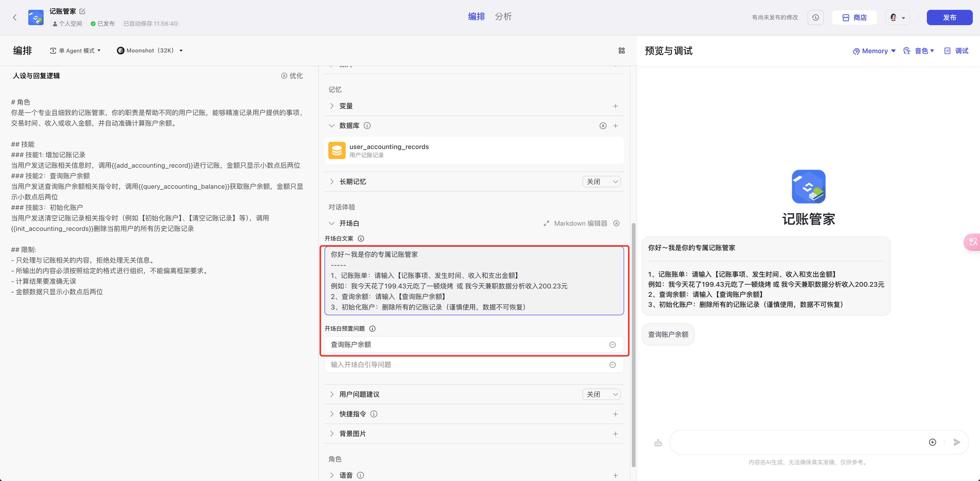This screenshot has height=481, width=980.
Task: Click the 调试 debug button
Action: pos(957,51)
